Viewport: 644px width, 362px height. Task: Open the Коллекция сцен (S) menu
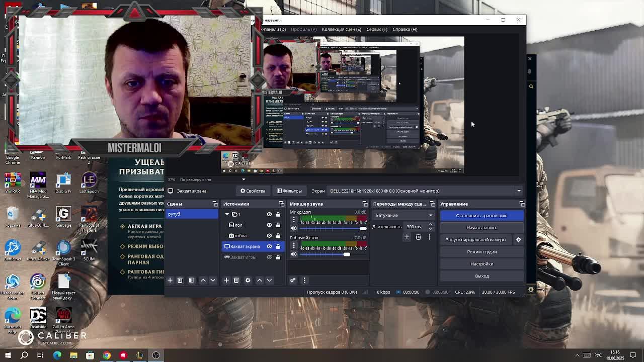point(342,29)
